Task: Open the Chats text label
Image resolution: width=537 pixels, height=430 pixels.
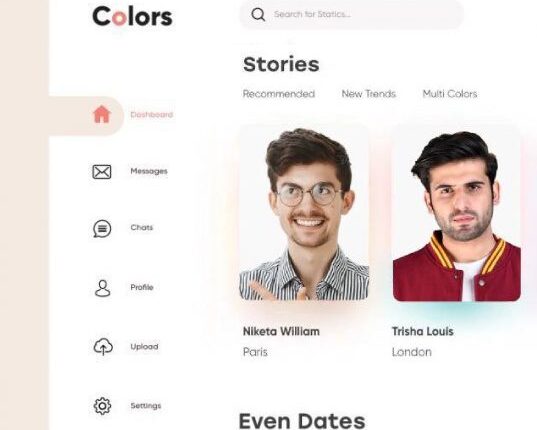Action: [142, 228]
